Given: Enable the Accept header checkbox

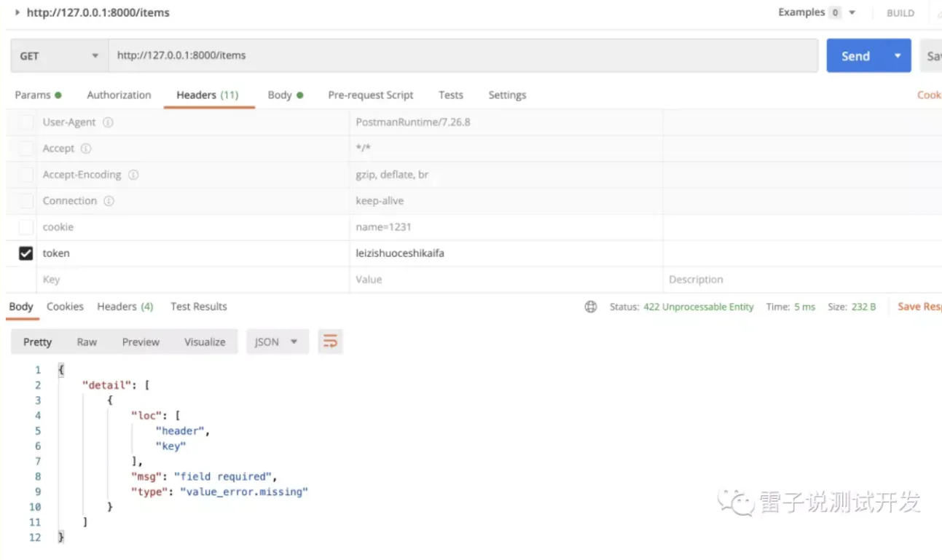Looking at the screenshot, I should tap(26, 149).
